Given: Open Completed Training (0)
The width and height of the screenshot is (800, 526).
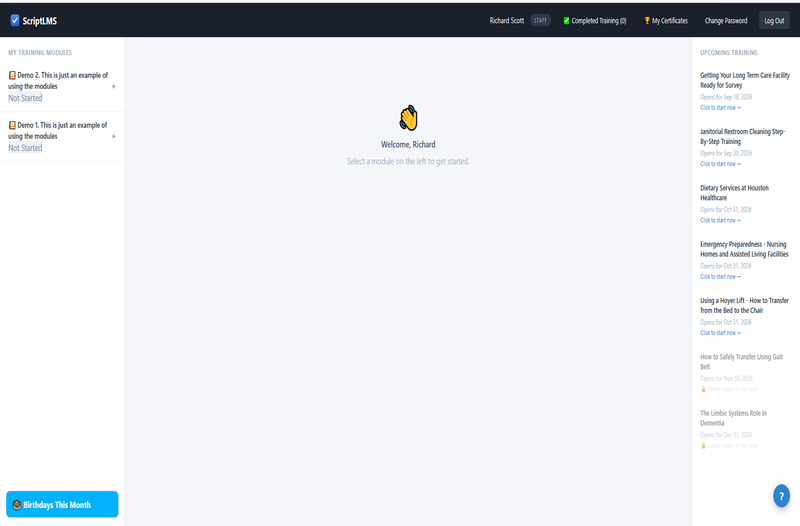Looking at the screenshot, I should [x=594, y=20].
